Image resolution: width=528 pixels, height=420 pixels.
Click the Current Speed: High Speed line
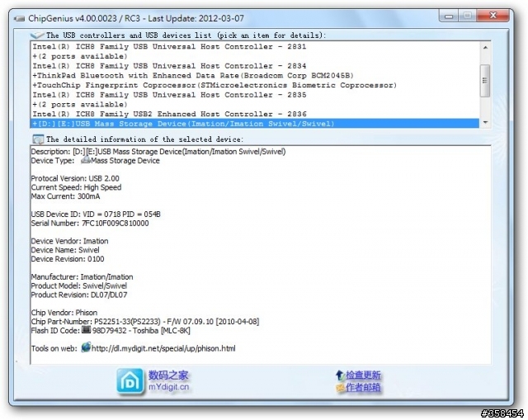[x=76, y=187]
